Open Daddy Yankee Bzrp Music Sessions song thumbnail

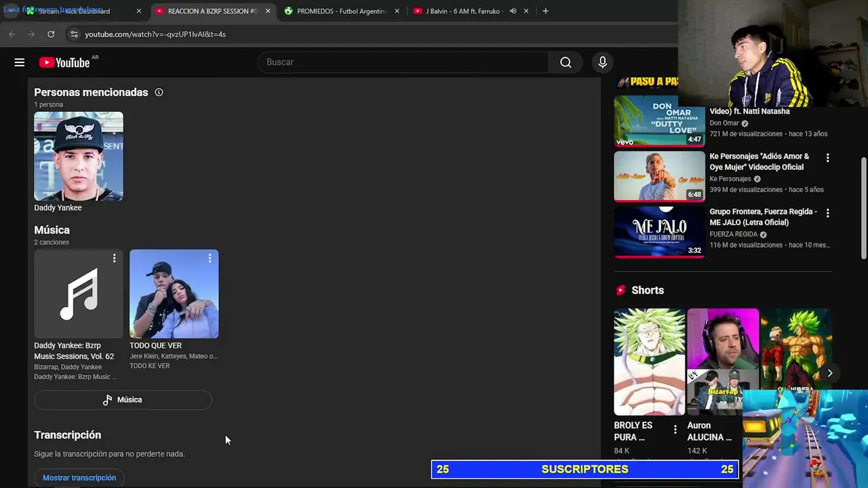79,293
